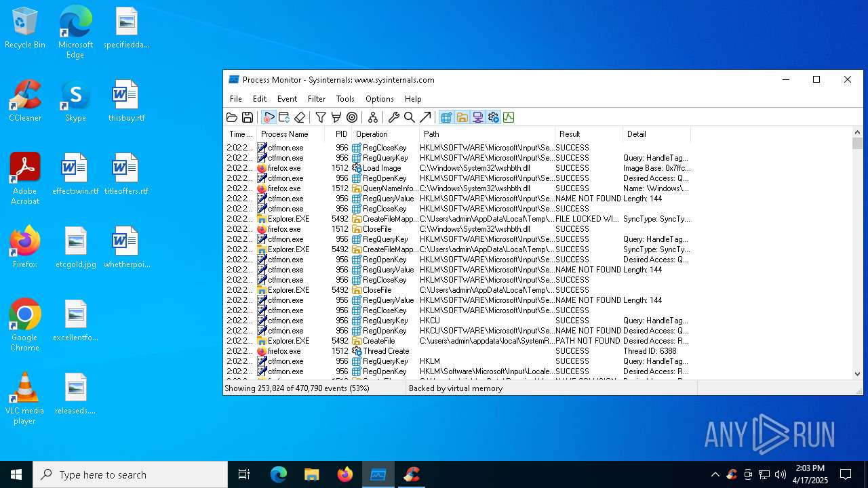Open Task View on the taskbar
Viewport: 868px width, 488px height.
point(244,474)
